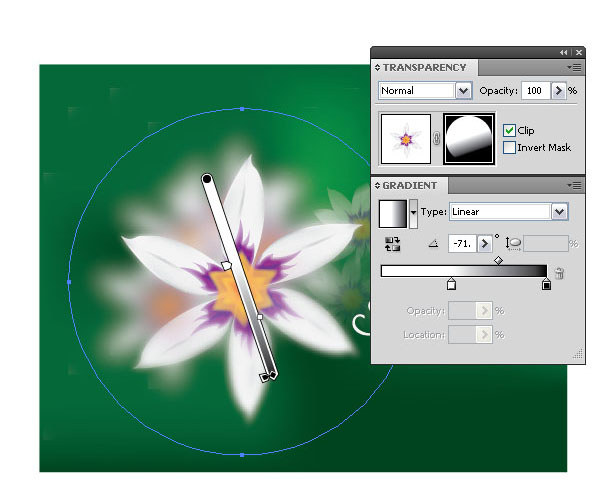Close the floating panel group
The width and height of the screenshot is (600, 487).
click(x=579, y=52)
